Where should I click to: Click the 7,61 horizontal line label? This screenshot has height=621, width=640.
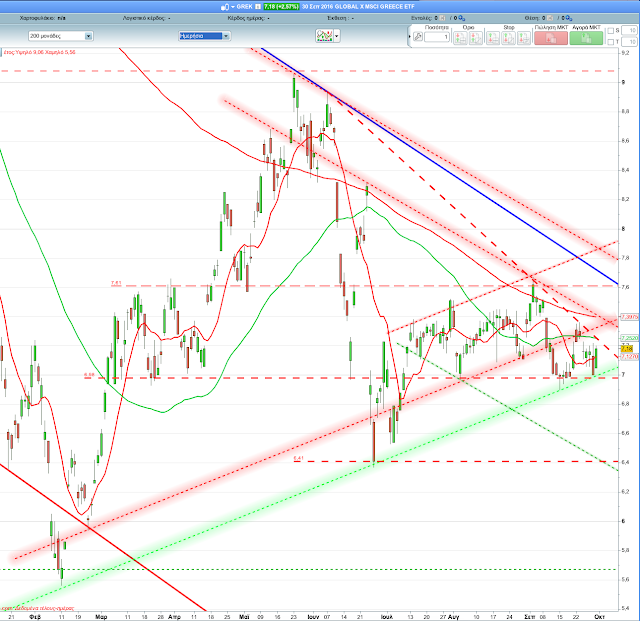(116, 283)
